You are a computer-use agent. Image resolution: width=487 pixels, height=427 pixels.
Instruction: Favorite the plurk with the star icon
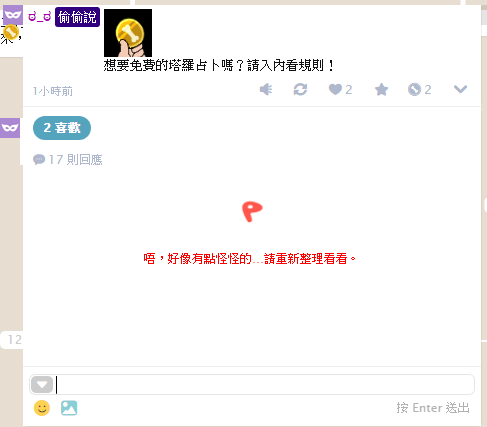tap(381, 89)
